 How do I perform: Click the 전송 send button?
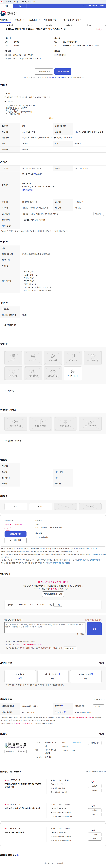click(x=94, y=629)
